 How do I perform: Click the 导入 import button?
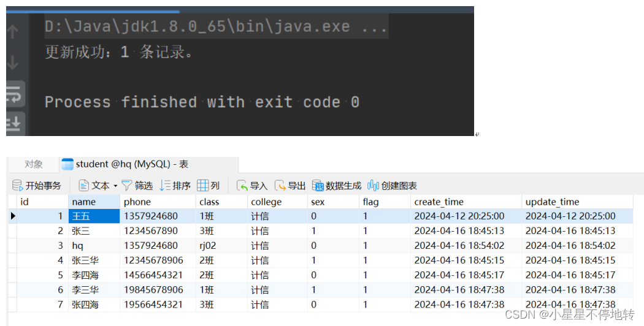click(x=252, y=186)
